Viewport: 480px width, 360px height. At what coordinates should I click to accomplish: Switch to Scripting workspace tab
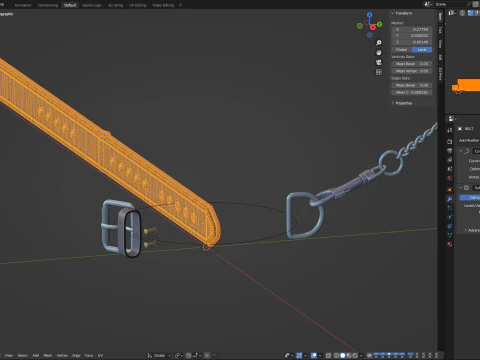pyautogui.click(x=115, y=5)
